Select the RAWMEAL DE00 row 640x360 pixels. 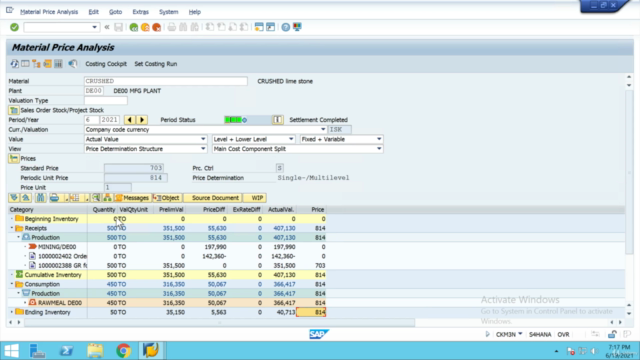point(167,303)
